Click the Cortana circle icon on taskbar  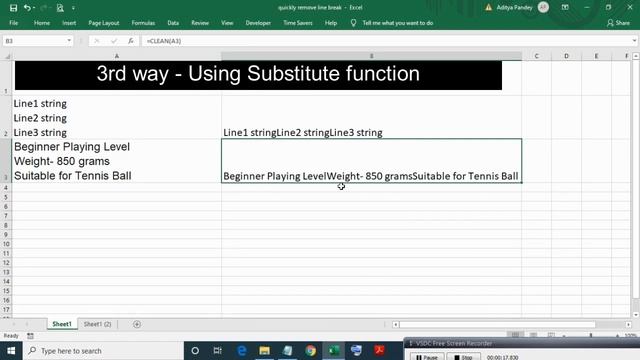tap(195, 351)
